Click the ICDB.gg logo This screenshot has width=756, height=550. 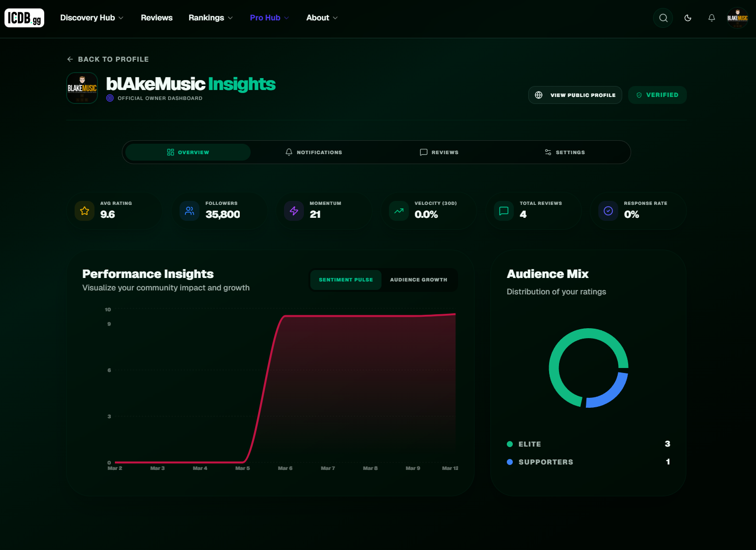click(24, 18)
